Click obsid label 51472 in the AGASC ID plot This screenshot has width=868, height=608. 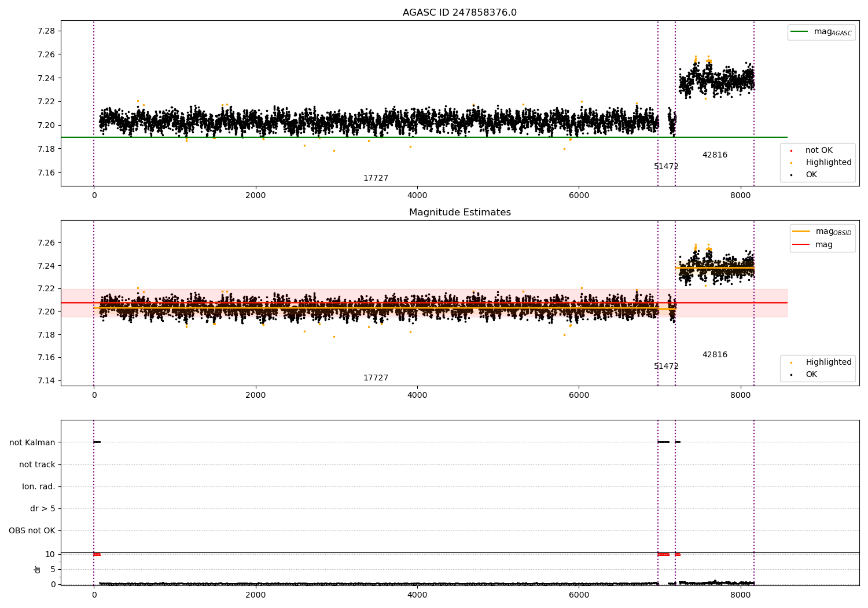click(x=666, y=167)
